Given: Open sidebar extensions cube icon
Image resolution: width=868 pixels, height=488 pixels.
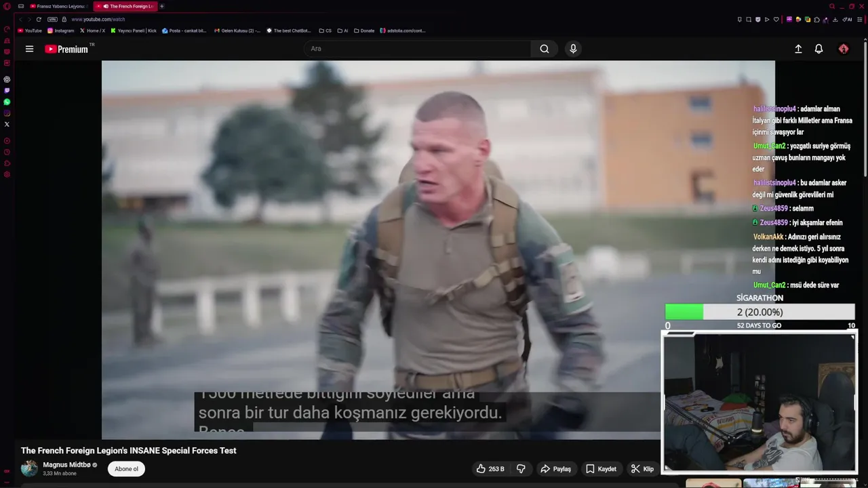Looking at the screenshot, I should [x=7, y=163].
